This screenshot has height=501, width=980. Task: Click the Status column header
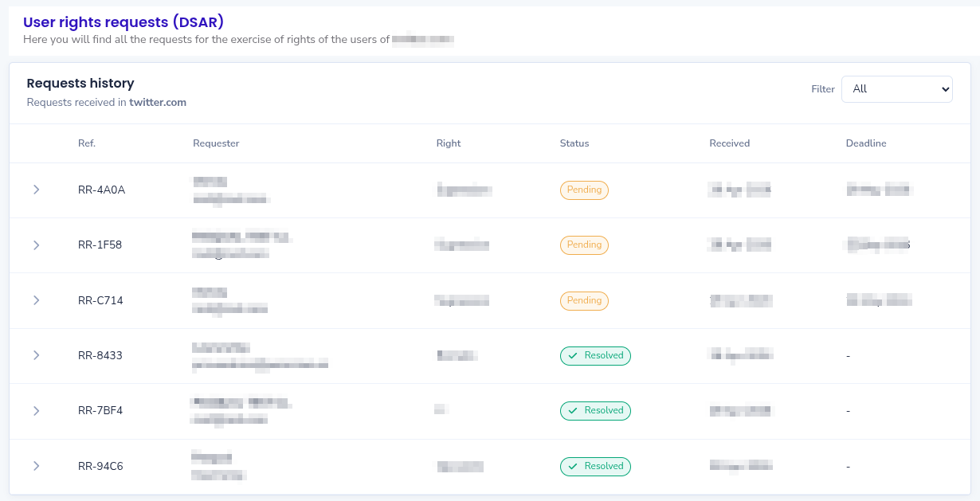point(574,143)
